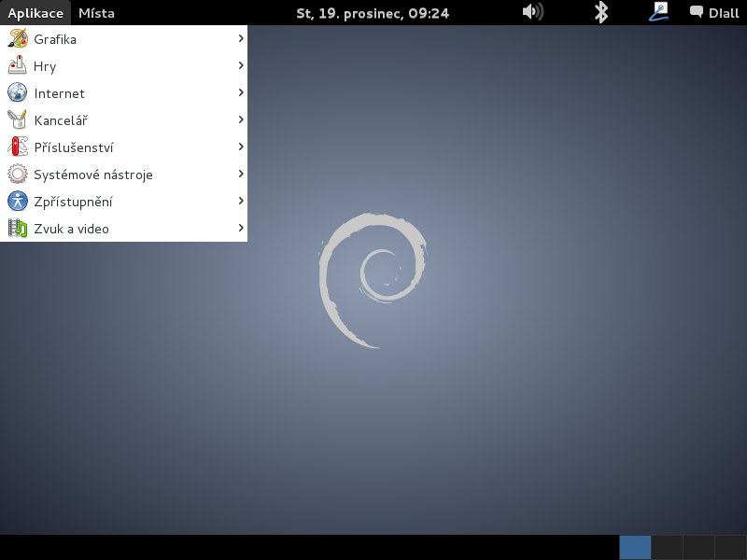Image resolution: width=747 pixels, height=560 pixels.
Task: Click the Kancelář pencil cup icon
Action: tap(18, 119)
